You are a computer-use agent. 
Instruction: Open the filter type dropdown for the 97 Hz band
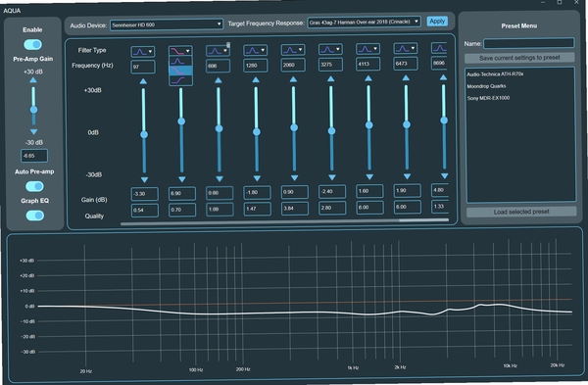(x=143, y=52)
